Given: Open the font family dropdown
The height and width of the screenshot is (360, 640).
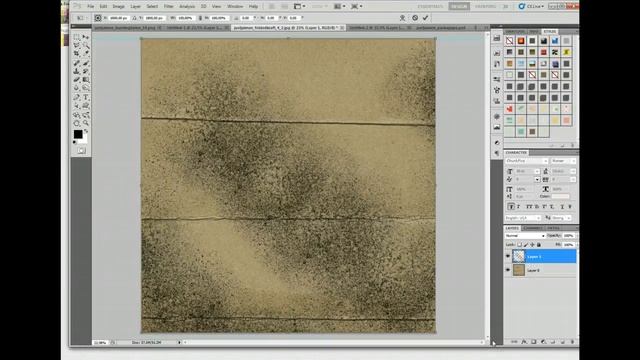Looking at the screenshot, I should coord(527,161).
